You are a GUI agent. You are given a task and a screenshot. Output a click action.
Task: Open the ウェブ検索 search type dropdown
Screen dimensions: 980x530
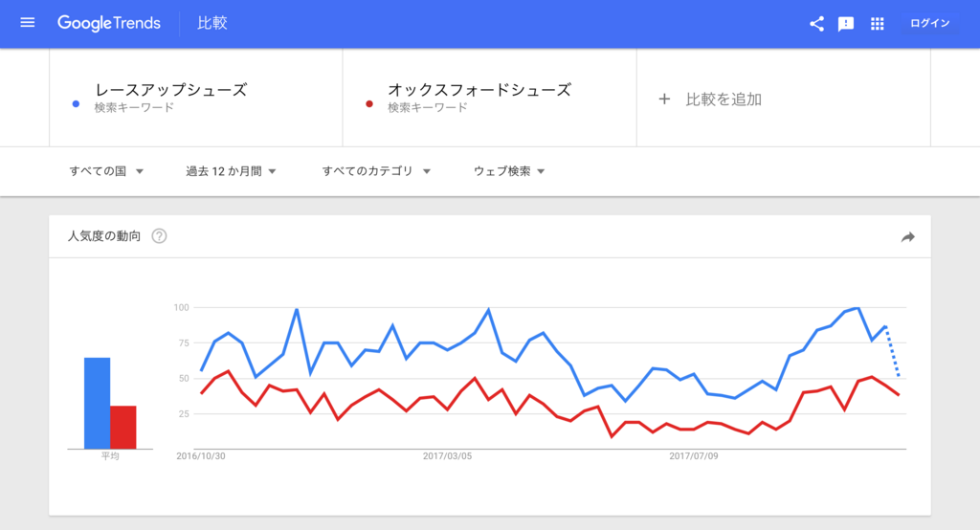[509, 171]
